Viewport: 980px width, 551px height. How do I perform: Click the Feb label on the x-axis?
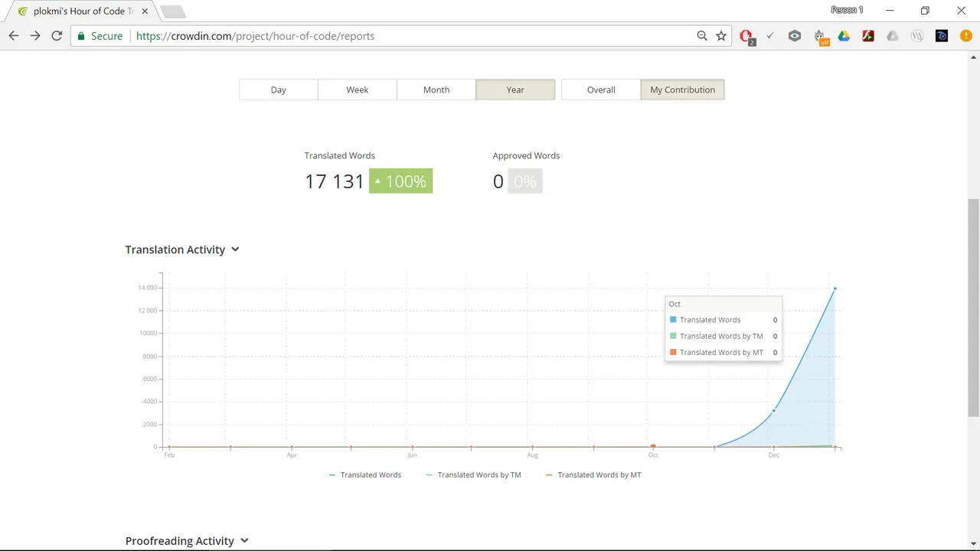pos(169,455)
